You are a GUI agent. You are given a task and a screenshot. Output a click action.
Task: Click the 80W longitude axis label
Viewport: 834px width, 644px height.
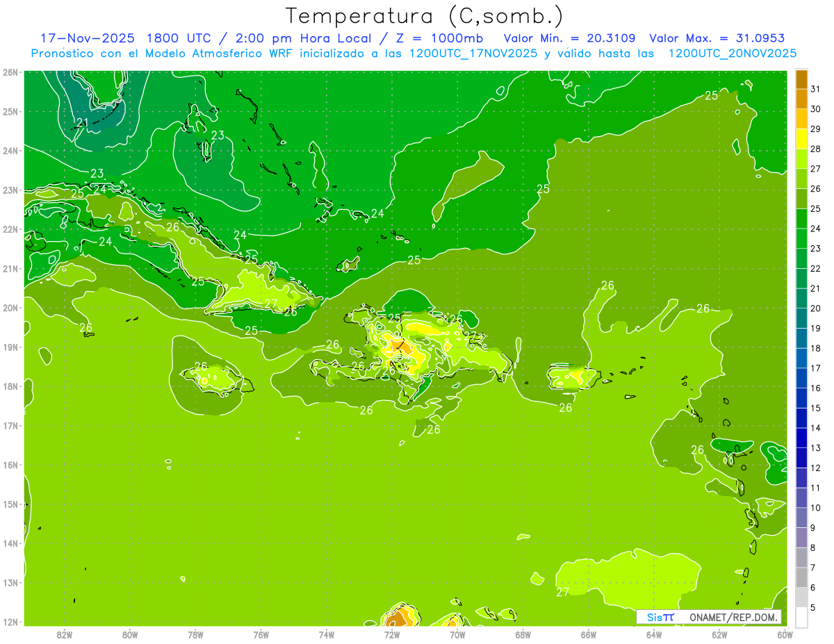(130, 635)
